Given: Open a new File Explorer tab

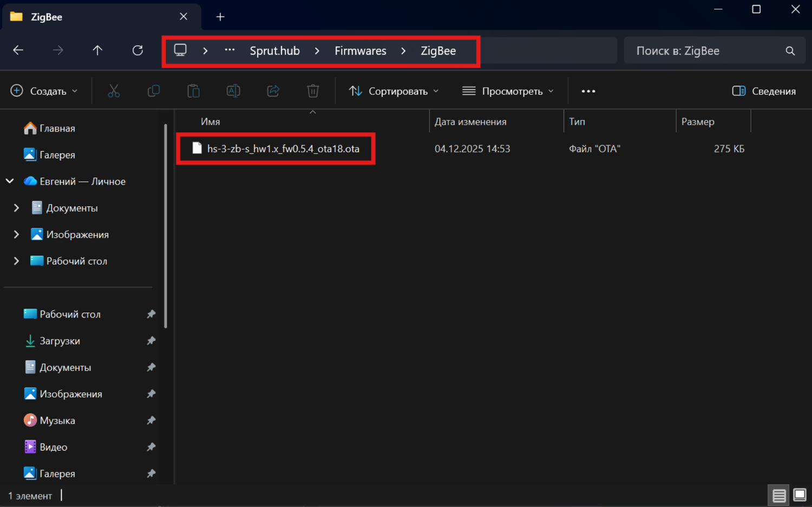Looking at the screenshot, I should pos(220,17).
